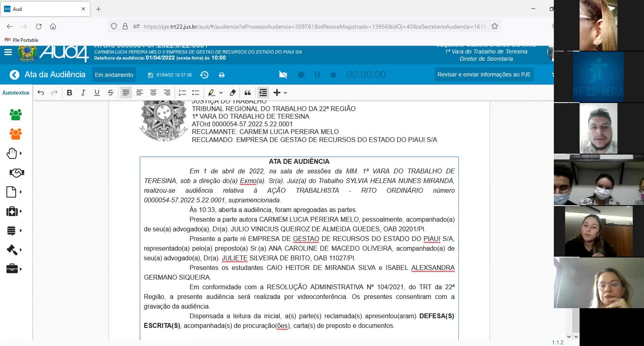Select the Aud browser tab

pyautogui.click(x=44, y=9)
